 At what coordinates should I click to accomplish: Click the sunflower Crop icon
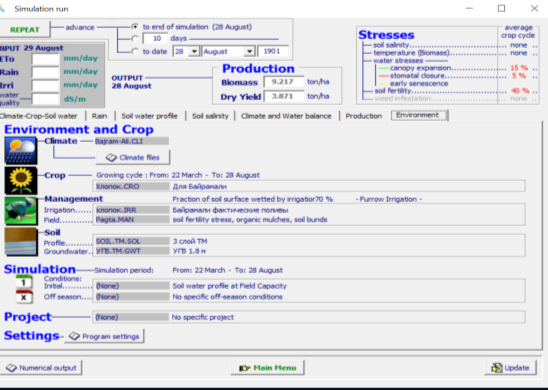tap(21, 180)
